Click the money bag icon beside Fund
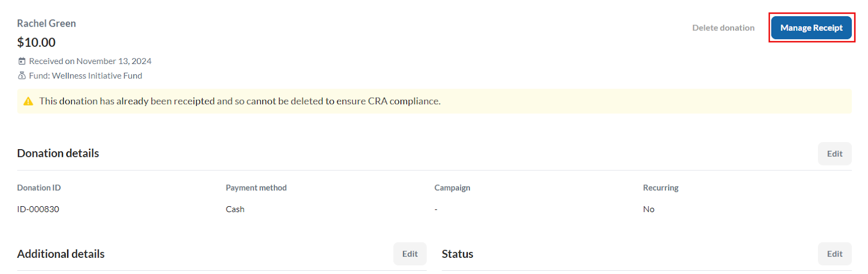 tap(22, 76)
